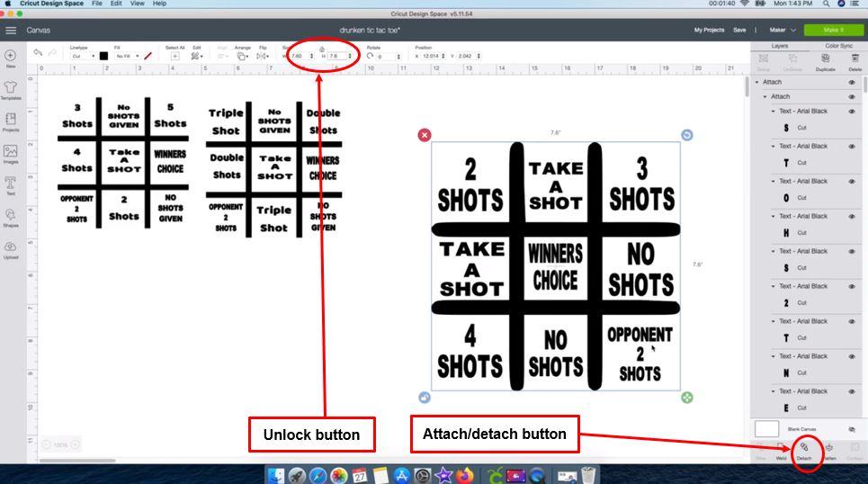Zoom in the canvas with plus button
Viewport: 868px width, 484px height.
[76, 444]
